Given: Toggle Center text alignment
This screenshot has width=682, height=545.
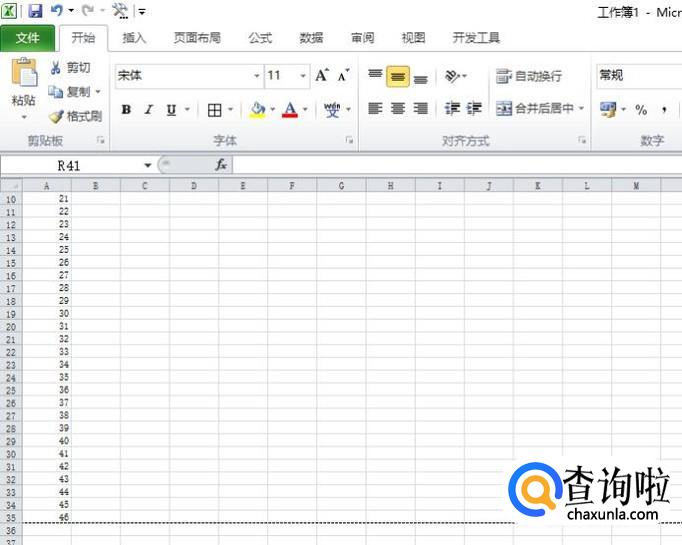Looking at the screenshot, I should 398,108.
